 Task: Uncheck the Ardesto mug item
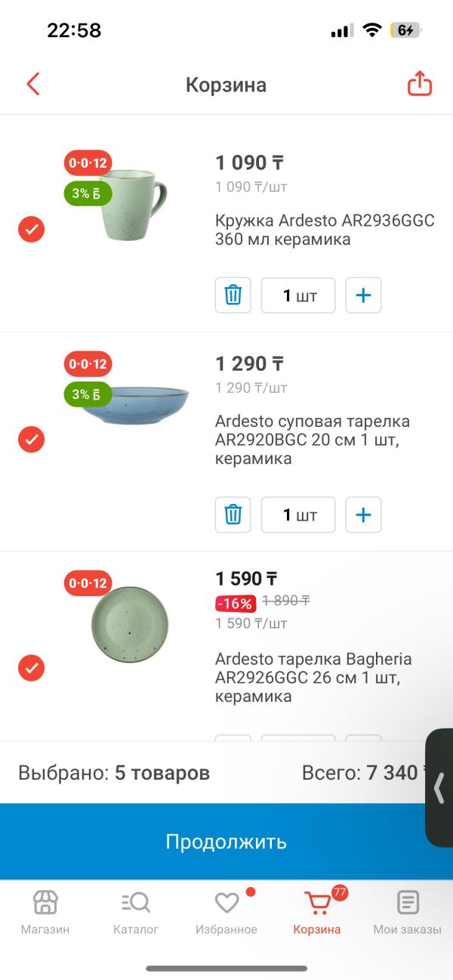point(32,229)
